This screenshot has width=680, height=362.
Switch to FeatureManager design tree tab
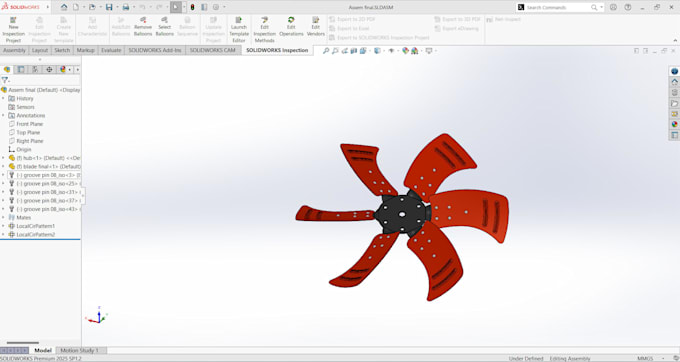tap(7, 69)
